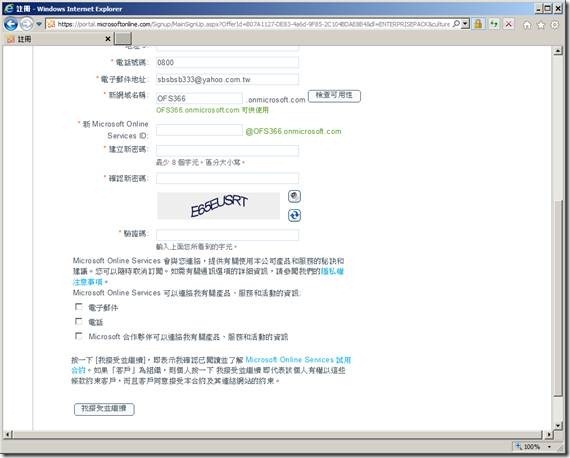Screen dimensions: 570x458
Task: Open the recent pages dropdown arrow
Action: 39,24
